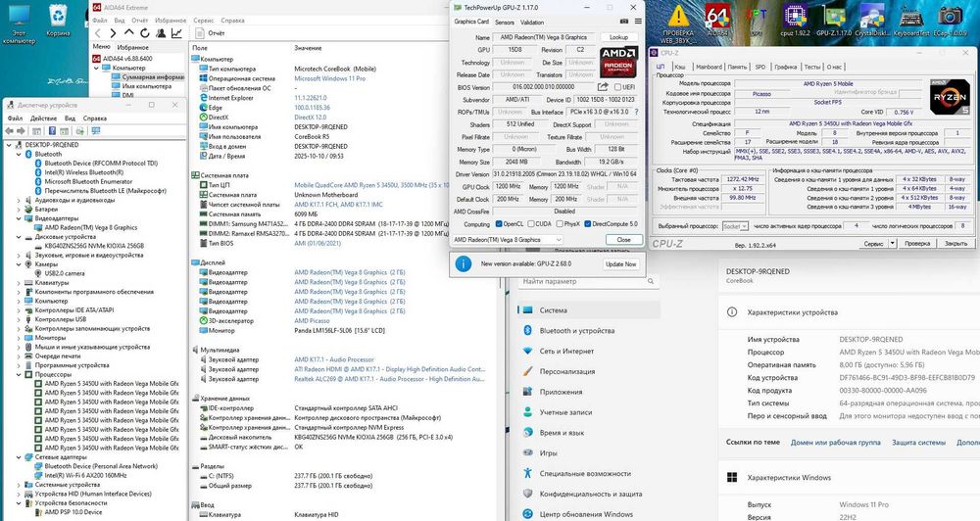Click Ryzen 5 logo in CPU-Z
This screenshot has width=980, height=521.
[950, 97]
